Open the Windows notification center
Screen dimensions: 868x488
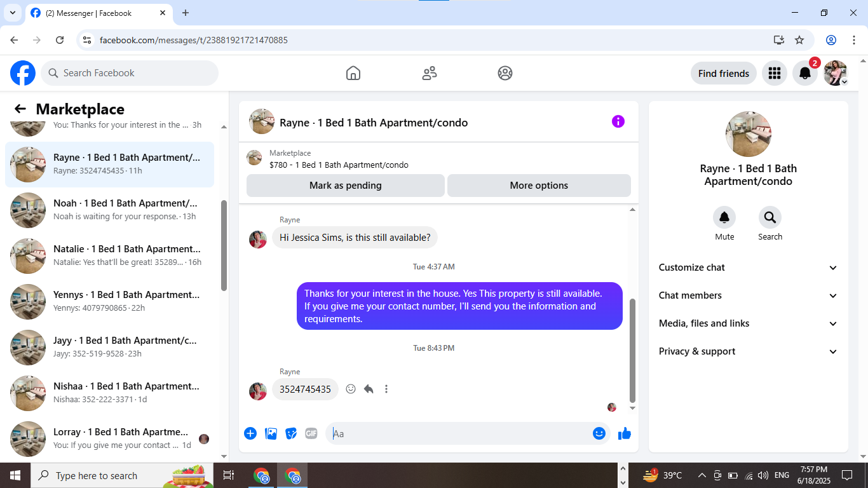tap(846, 475)
